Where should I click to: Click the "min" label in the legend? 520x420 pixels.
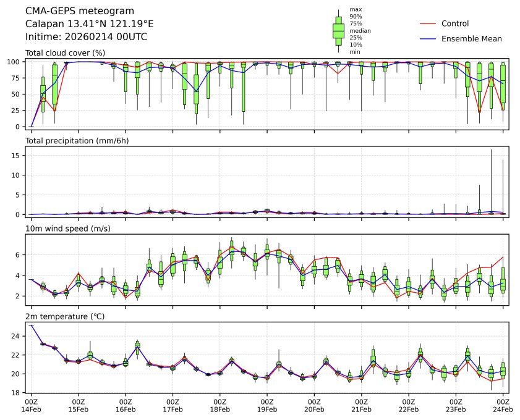coord(355,52)
